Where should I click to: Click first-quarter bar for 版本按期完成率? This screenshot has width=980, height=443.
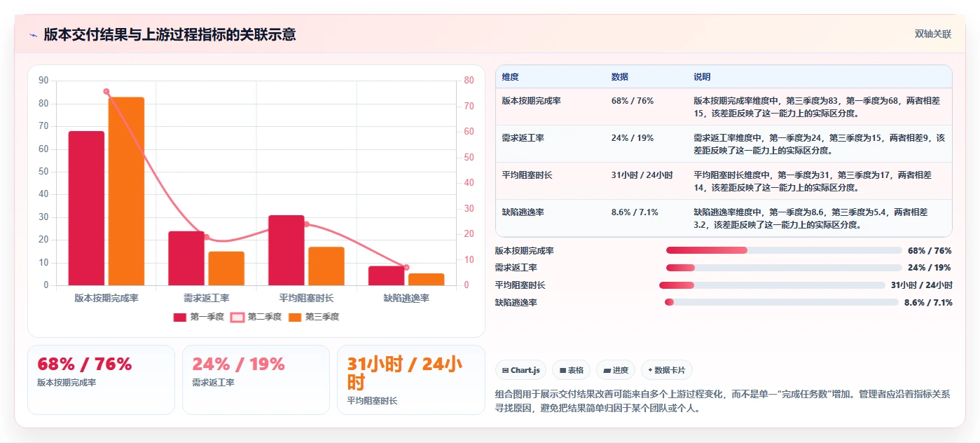point(86,208)
